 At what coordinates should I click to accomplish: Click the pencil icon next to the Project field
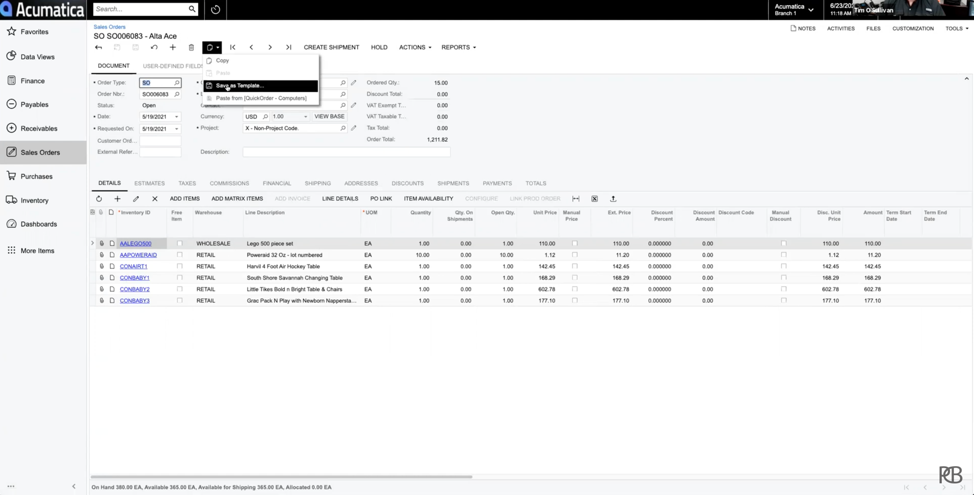353,128
